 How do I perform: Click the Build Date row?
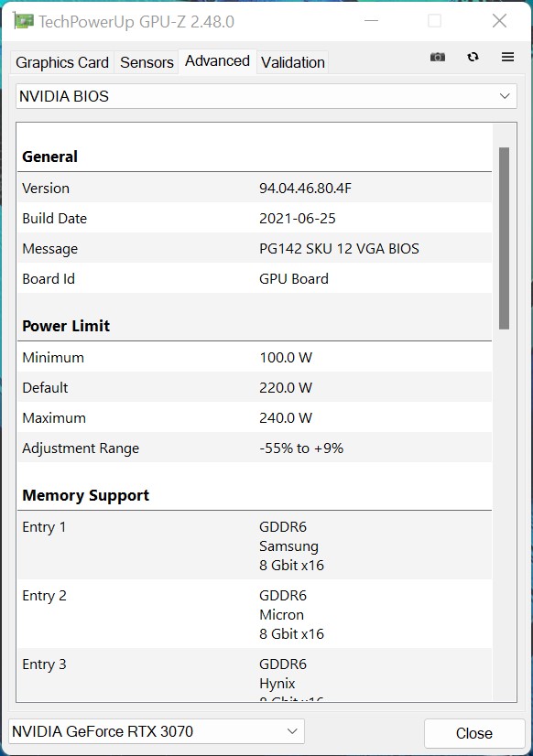point(255,218)
